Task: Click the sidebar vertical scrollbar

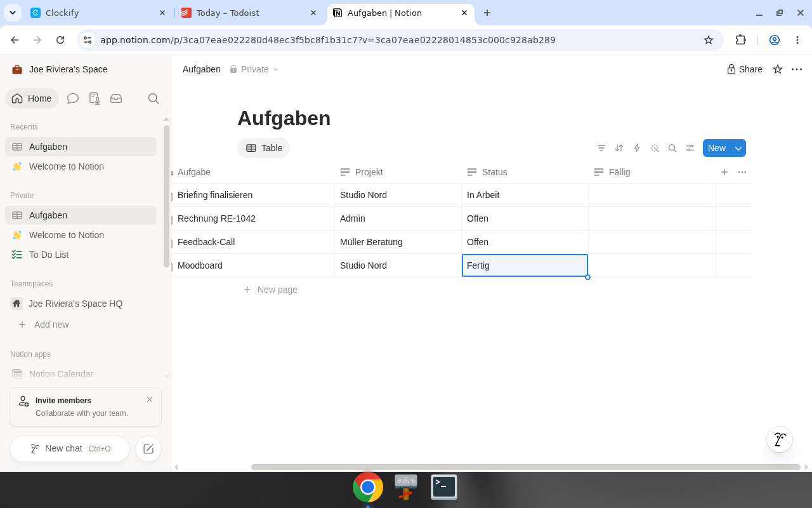Action: [x=166, y=196]
